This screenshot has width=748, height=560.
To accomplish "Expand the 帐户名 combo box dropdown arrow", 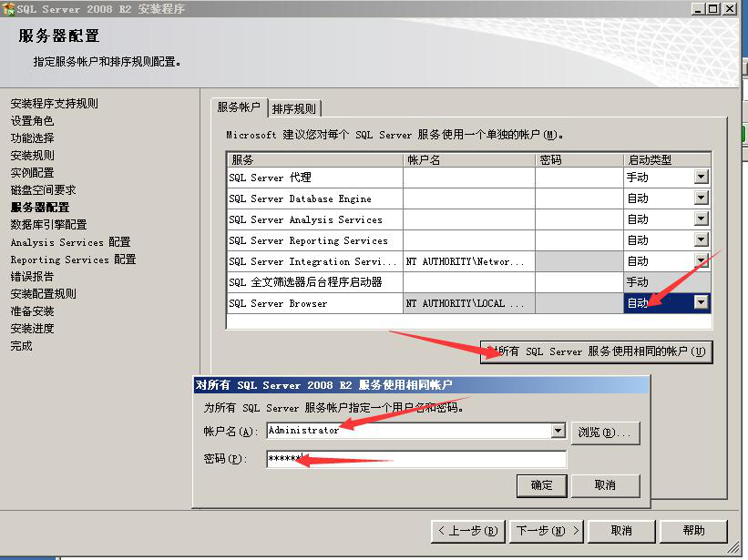I will click(558, 431).
